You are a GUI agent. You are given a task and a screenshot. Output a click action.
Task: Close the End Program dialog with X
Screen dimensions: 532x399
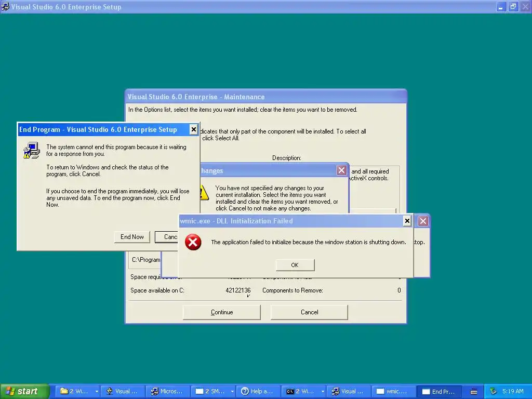pos(193,129)
